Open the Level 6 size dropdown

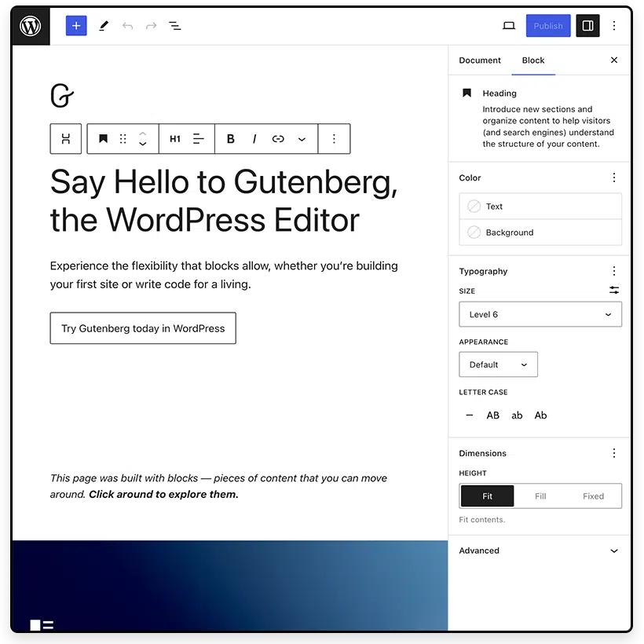(x=540, y=314)
